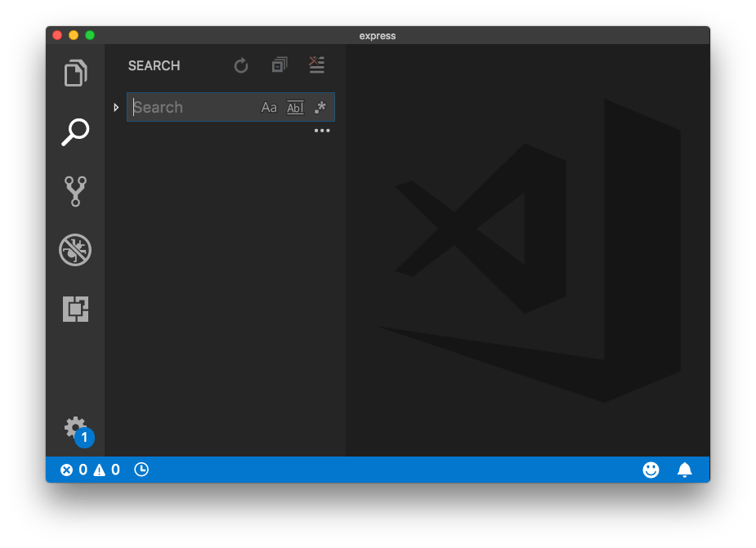This screenshot has width=756, height=548.
Task: Minimize the window with yellow button
Action: pyautogui.click(x=74, y=35)
